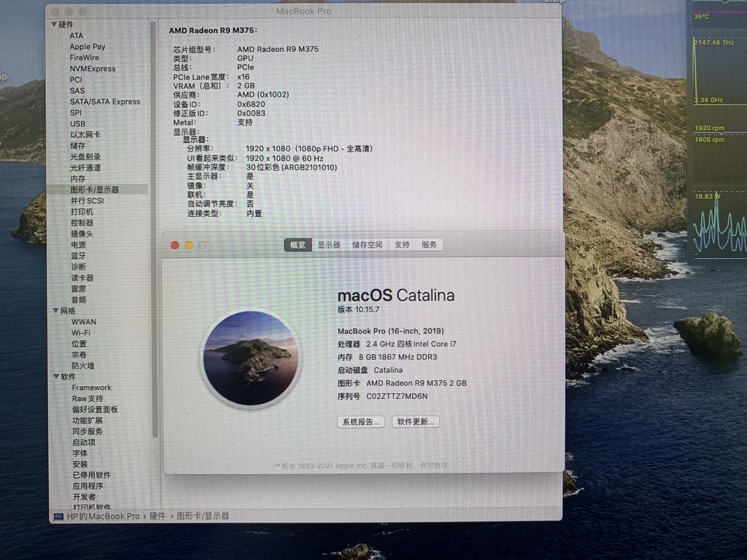Click the 软件更新... button
The width and height of the screenshot is (747, 560).
click(416, 422)
